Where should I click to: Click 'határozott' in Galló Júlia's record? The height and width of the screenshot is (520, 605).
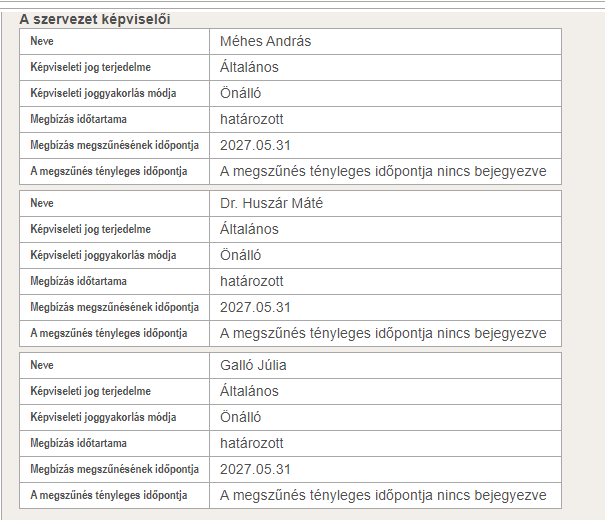point(252,443)
